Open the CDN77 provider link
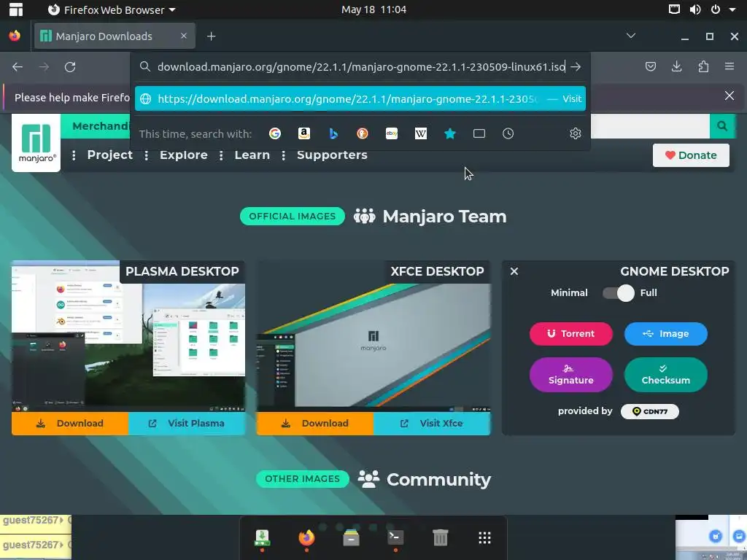 click(x=650, y=411)
